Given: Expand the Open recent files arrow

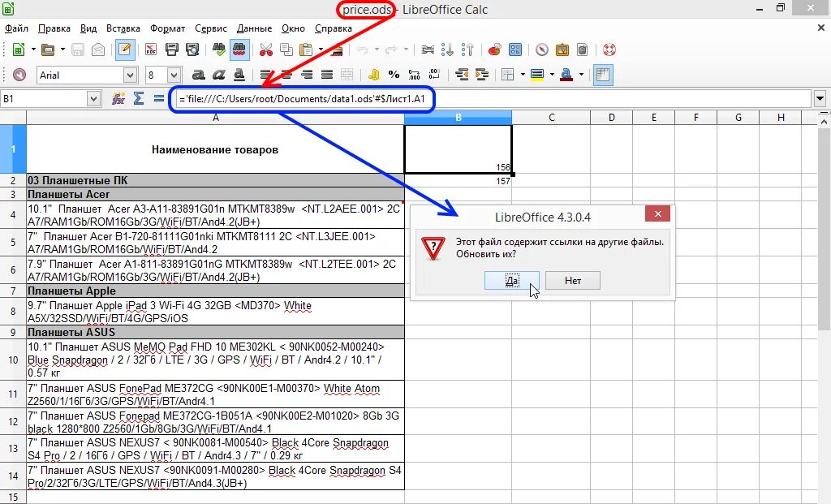Looking at the screenshot, I should (x=62, y=50).
